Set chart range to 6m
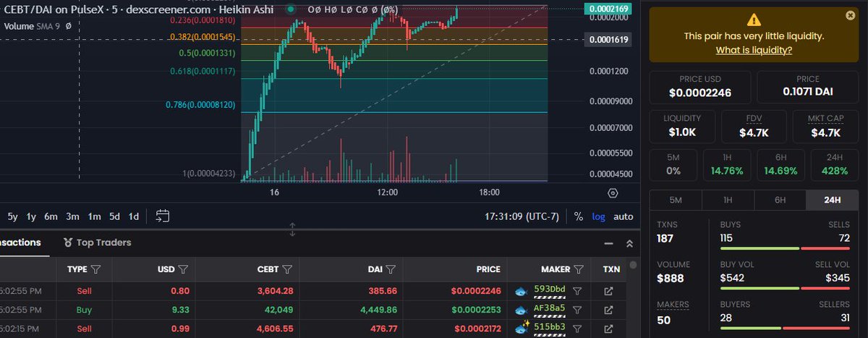The width and height of the screenshot is (868, 338). (51, 216)
